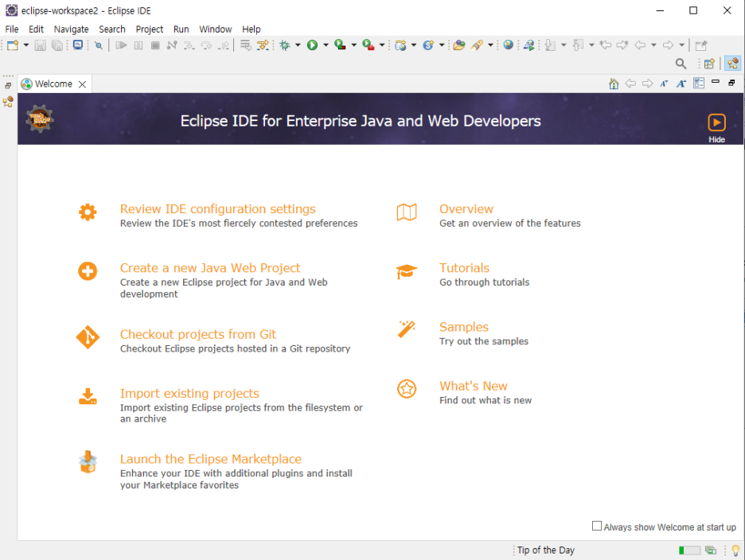Click the Save All toolbar icon
The image size is (745, 560).
coord(57,45)
